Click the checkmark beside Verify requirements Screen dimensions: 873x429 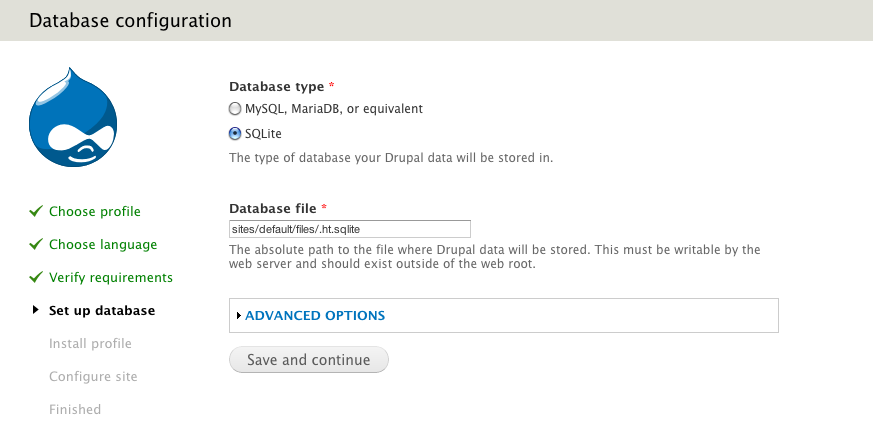tap(36, 277)
